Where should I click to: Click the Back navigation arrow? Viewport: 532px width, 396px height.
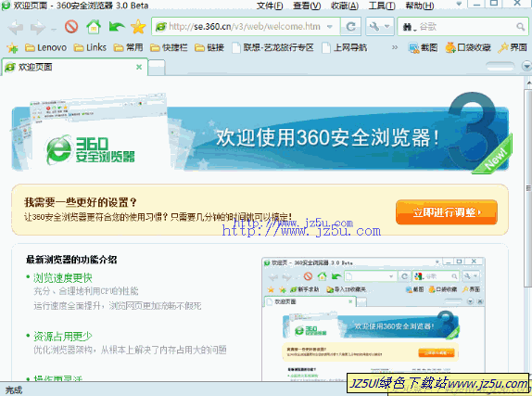click(16, 27)
